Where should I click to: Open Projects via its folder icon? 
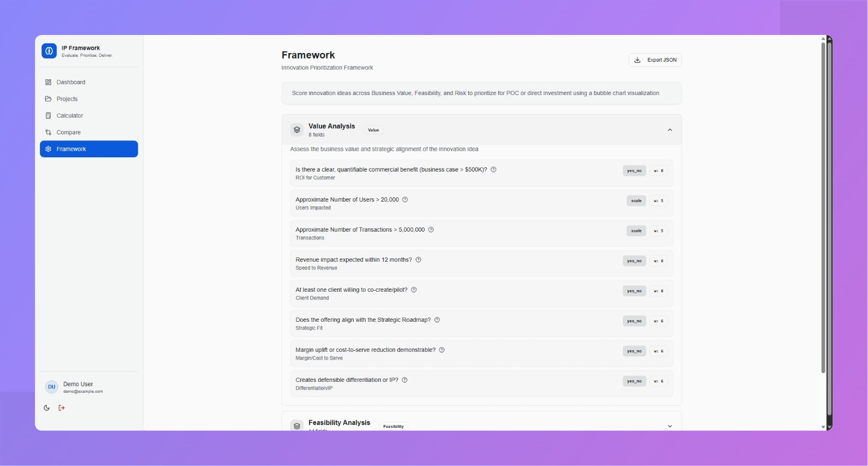pos(48,99)
